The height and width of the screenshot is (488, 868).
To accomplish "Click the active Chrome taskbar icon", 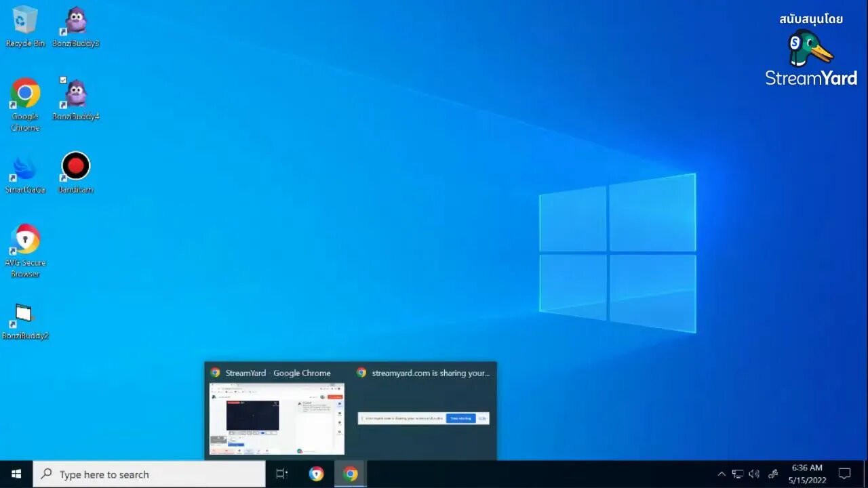I will (351, 474).
